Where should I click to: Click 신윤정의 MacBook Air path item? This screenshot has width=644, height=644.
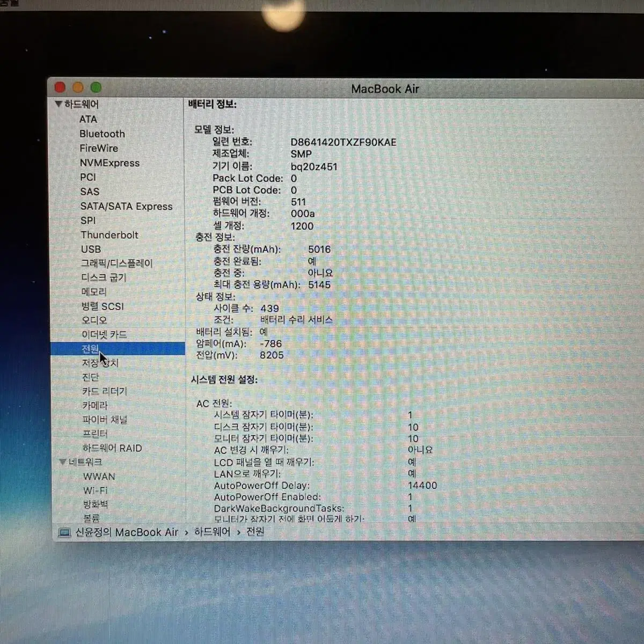click(x=127, y=532)
